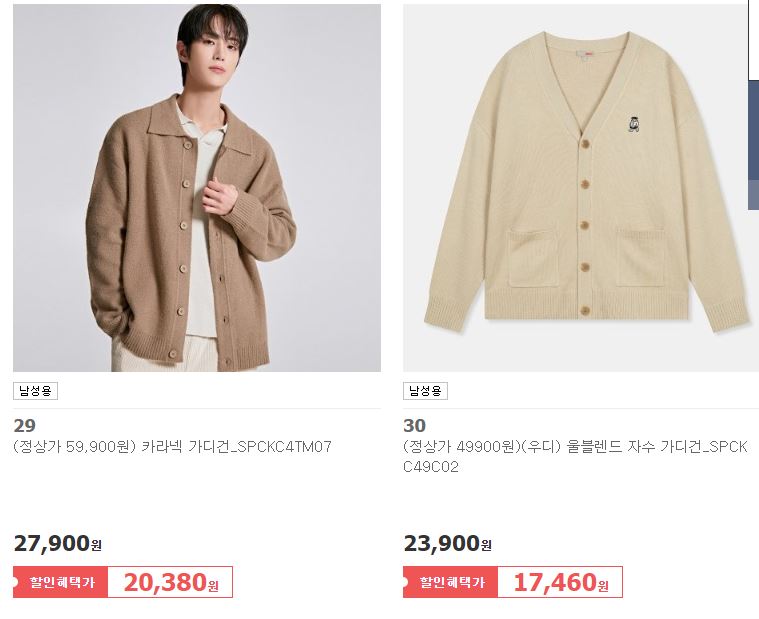The height and width of the screenshot is (619, 759).
Task: Open the brown collar-neck cardigan product photo
Action: (x=197, y=188)
